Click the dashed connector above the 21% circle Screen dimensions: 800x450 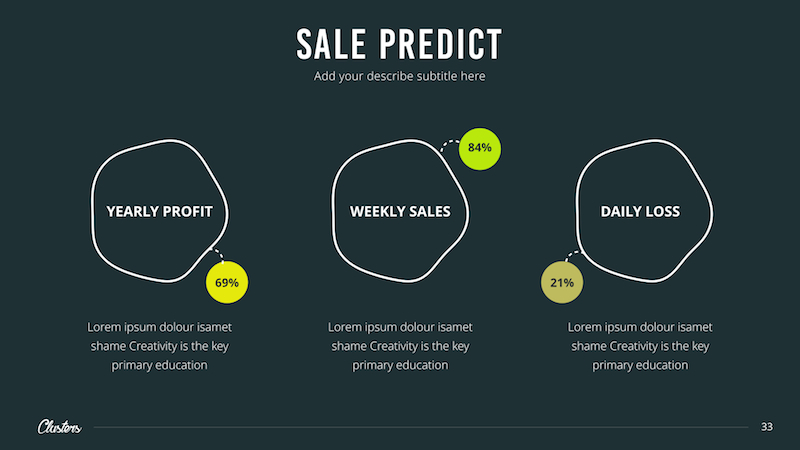click(571, 256)
